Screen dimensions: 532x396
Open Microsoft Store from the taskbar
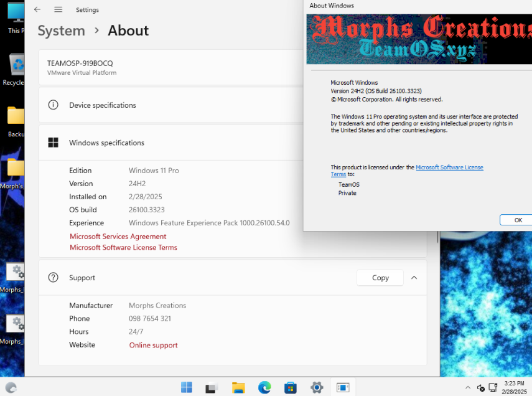point(291,387)
